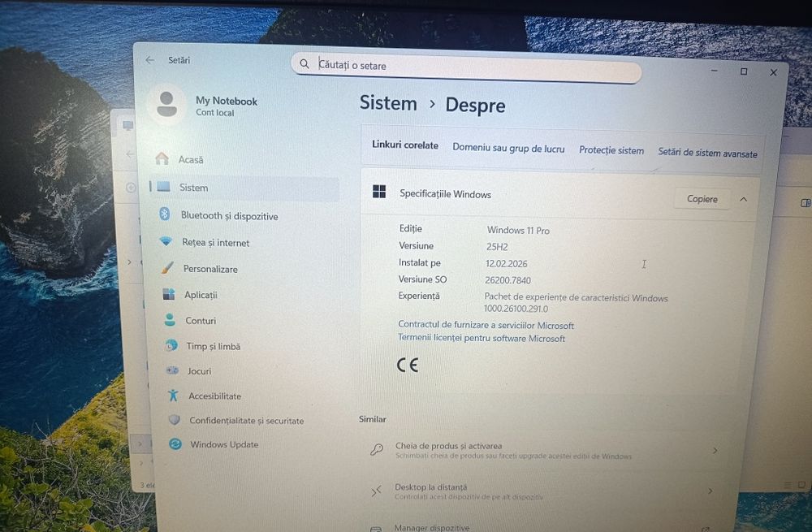
Task: Maximize the Settings window
Action: pyautogui.click(x=744, y=71)
